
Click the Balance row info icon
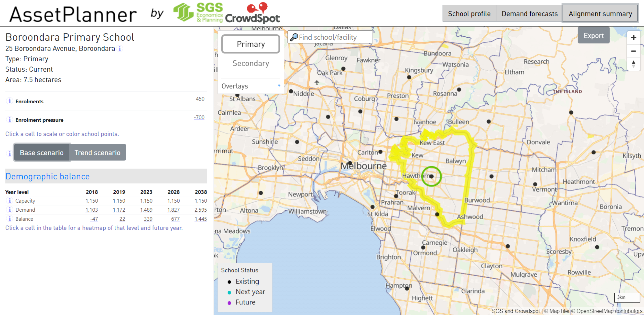(10, 219)
